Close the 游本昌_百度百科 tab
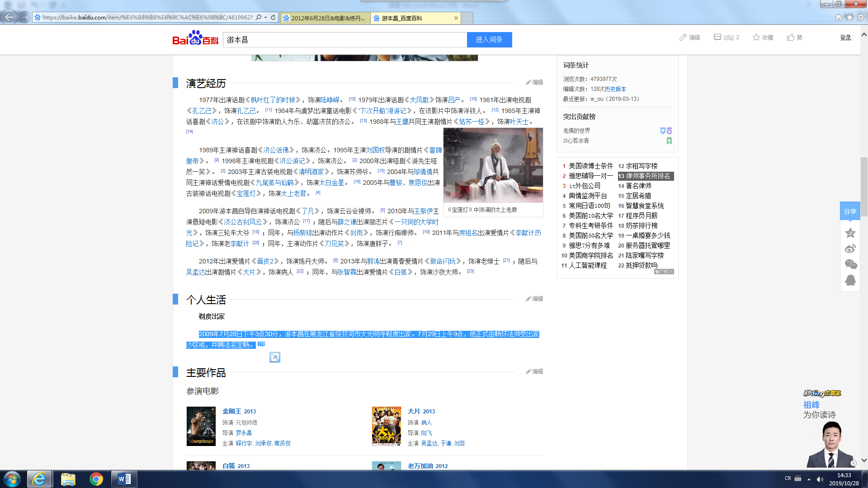Image resolution: width=868 pixels, height=488 pixels. [456, 18]
